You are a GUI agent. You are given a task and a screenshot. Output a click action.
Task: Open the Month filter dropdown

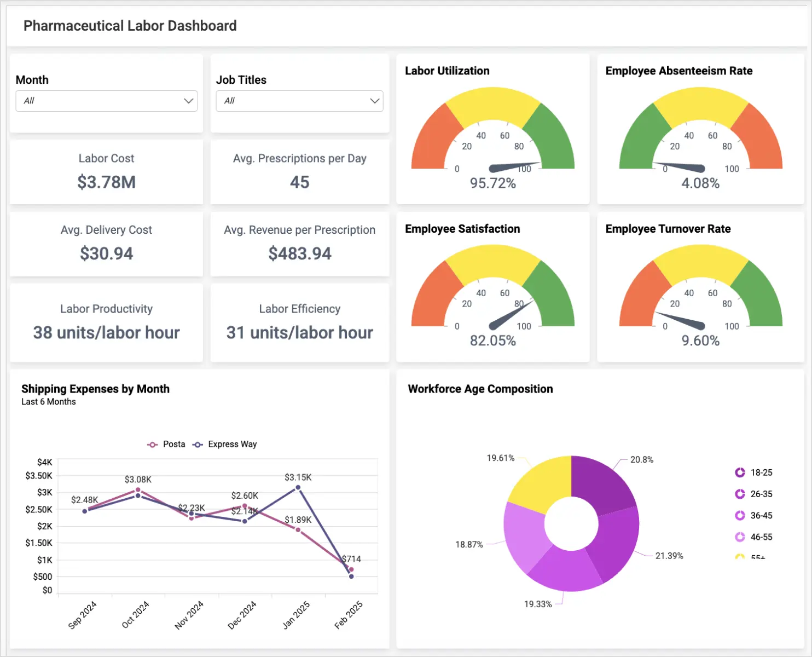coord(106,101)
